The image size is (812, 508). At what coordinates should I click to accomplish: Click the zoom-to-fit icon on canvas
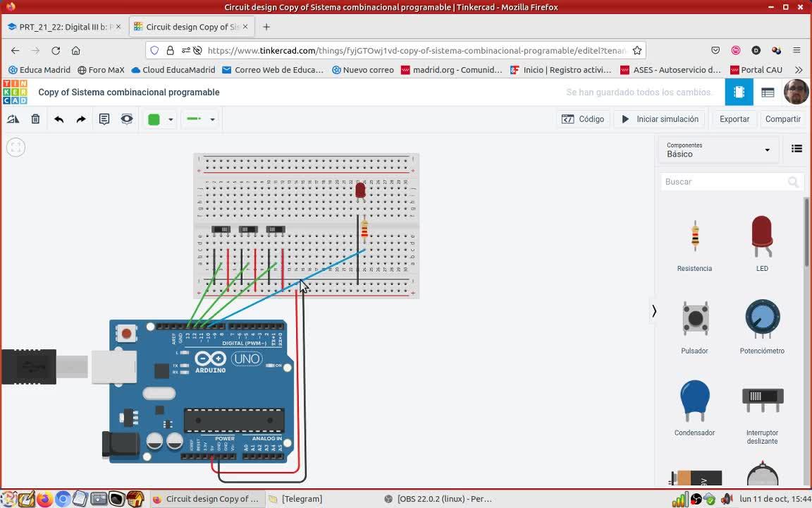point(16,147)
